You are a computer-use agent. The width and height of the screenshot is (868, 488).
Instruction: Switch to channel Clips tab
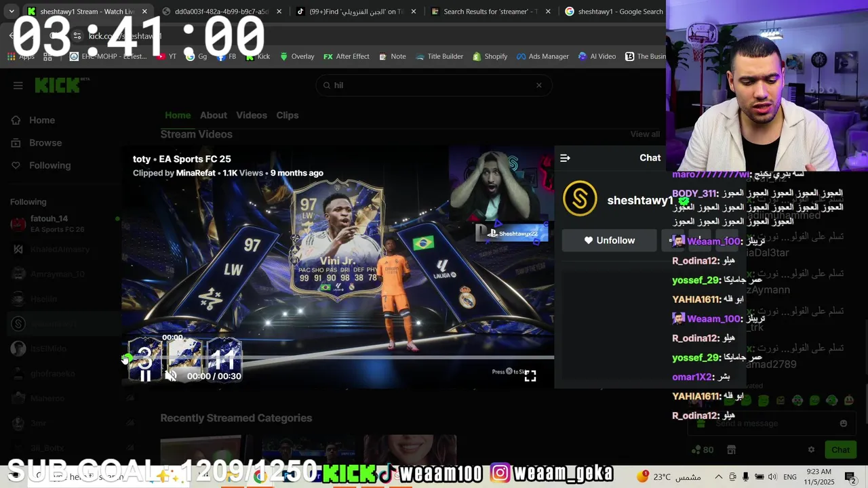click(288, 115)
